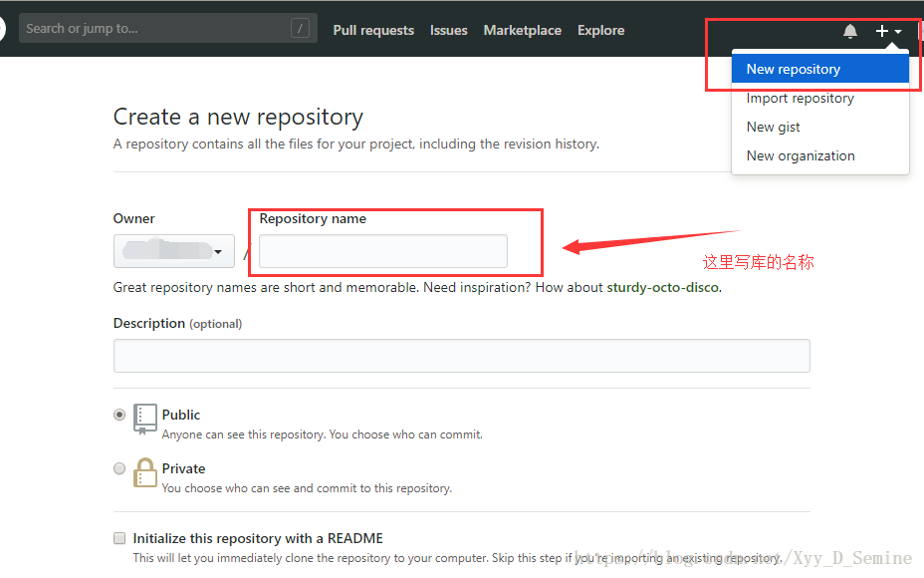924x578 pixels.
Task: Choose Import repository from the menu
Action: click(x=819, y=98)
